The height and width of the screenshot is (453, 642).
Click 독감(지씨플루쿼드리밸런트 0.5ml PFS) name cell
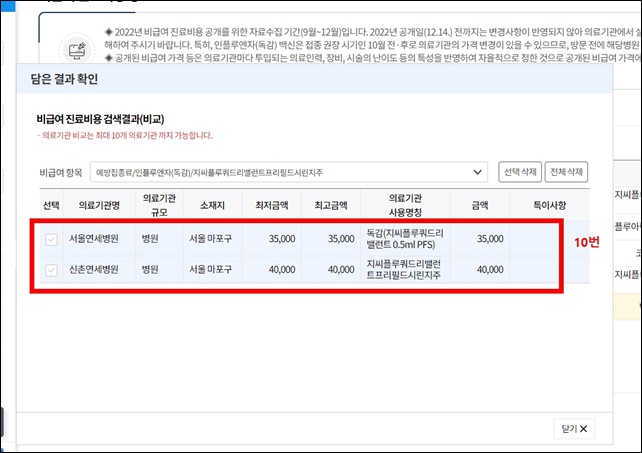(x=405, y=239)
